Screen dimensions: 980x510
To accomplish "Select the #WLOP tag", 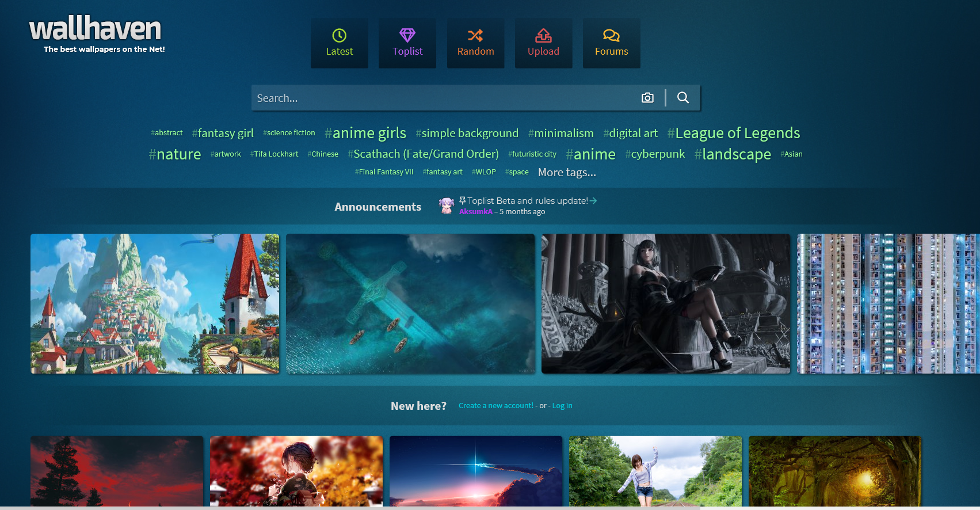I will [x=483, y=172].
